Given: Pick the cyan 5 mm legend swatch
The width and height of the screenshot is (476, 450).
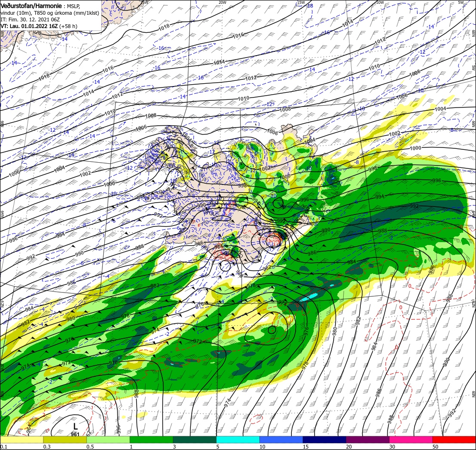Looking at the screenshot, I should (238, 440).
